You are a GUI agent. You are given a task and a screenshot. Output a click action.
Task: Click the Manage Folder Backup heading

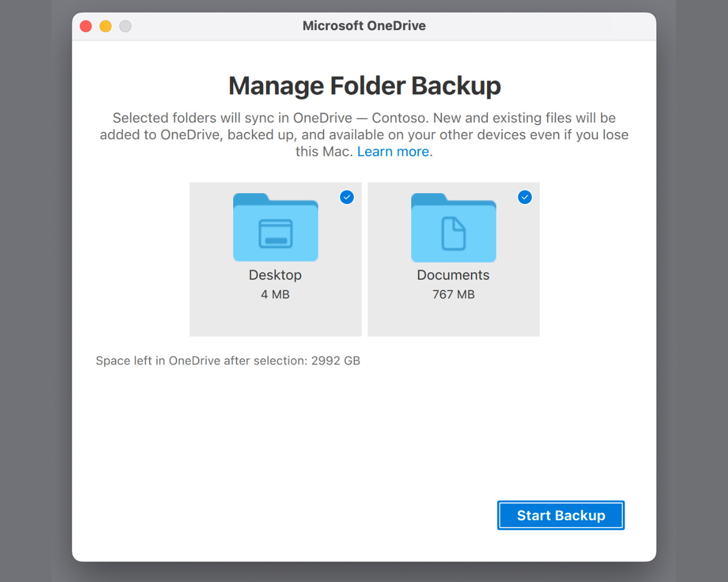(365, 86)
